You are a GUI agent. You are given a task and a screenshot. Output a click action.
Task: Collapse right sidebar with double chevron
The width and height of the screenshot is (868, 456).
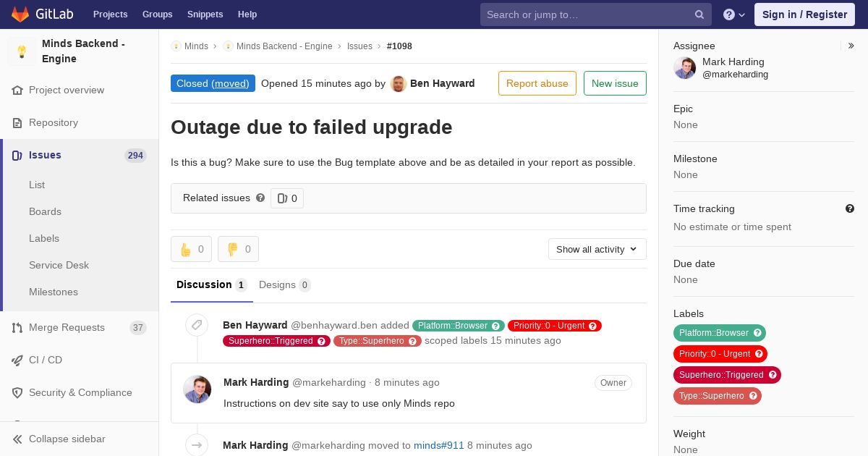point(851,46)
